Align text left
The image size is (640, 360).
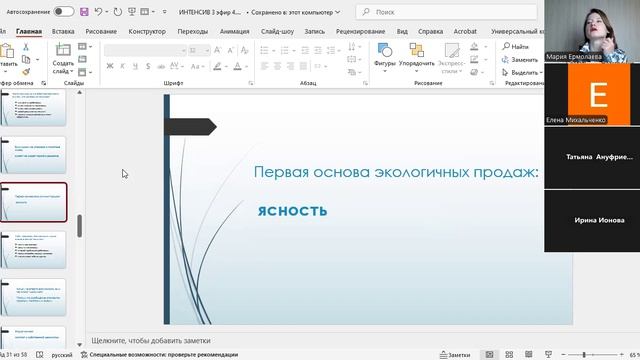click(x=264, y=66)
